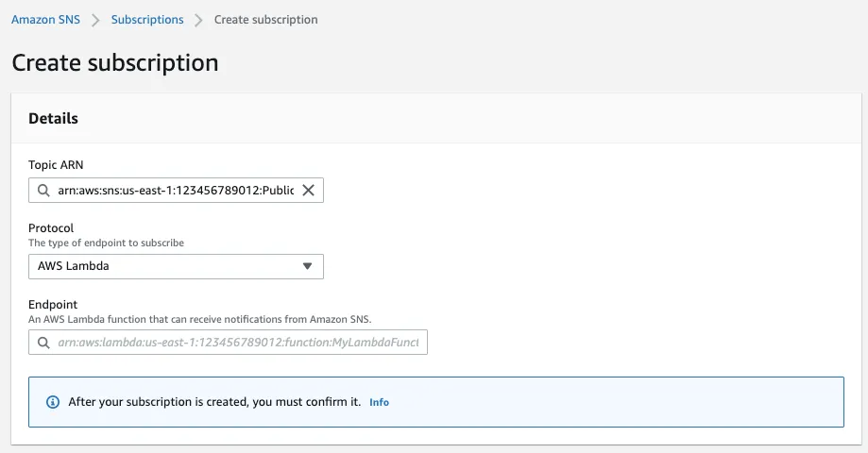Click inside the Topic ARN field
The width and height of the screenshot is (868, 453).
click(x=176, y=191)
